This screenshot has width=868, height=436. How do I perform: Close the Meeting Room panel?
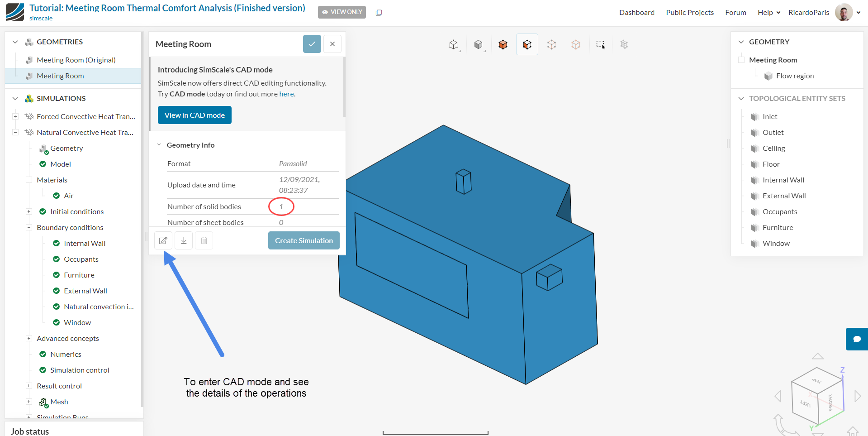click(332, 44)
